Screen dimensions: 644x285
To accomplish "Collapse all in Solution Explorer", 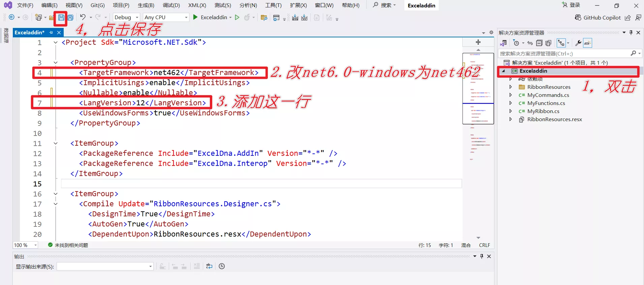I will [539, 43].
